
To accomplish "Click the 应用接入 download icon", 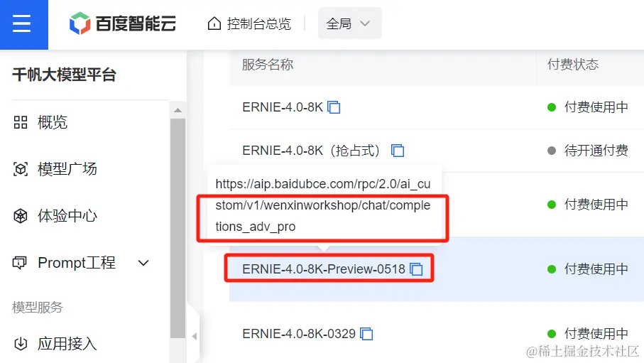I will tap(21, 344).
